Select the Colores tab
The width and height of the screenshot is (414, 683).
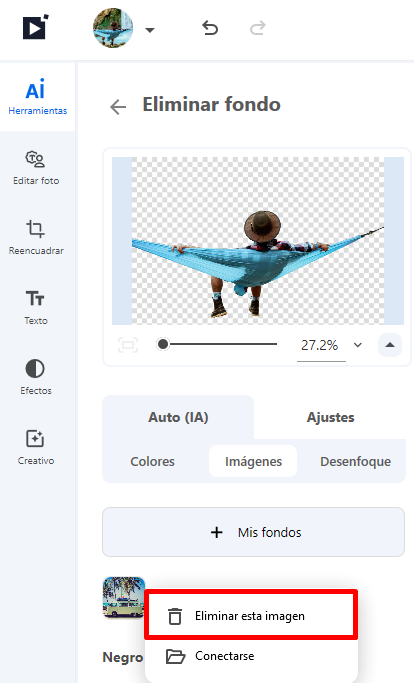153,462
